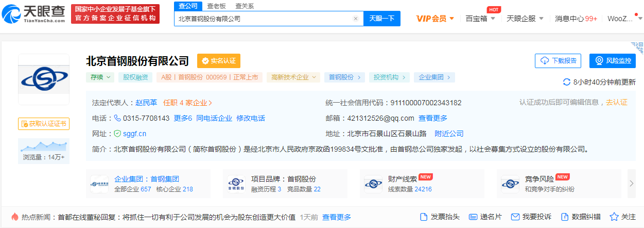Viewport: 644px width, 228px height.
Task: Open 消息中心 notifications
Action: [576, 19]
